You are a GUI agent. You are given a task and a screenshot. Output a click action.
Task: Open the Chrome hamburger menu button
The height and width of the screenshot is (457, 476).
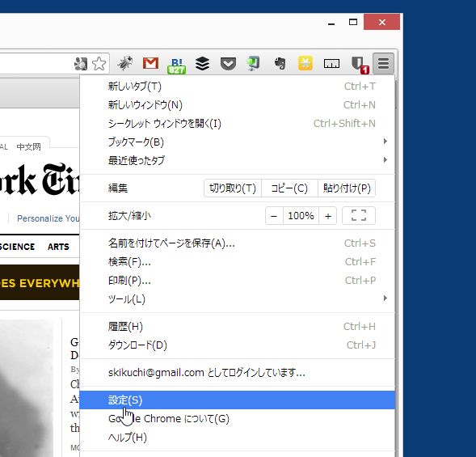tap(383, 64)
